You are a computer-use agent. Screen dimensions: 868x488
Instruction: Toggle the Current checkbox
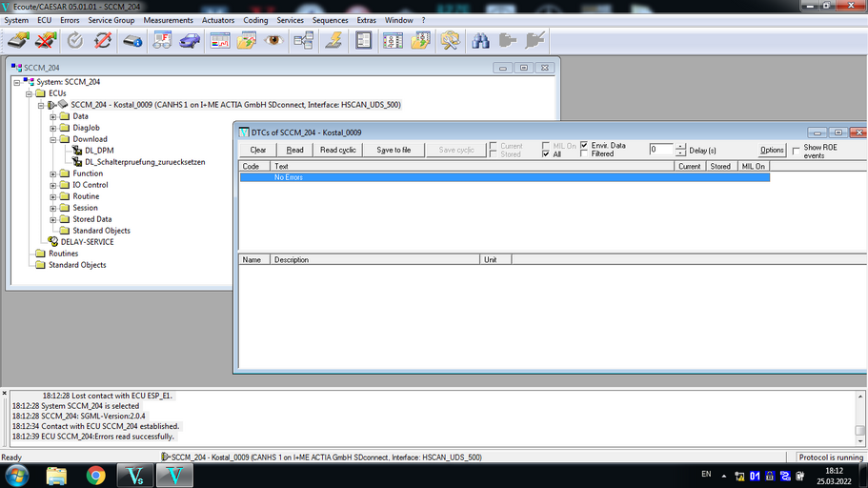click(x=494, y=146)
